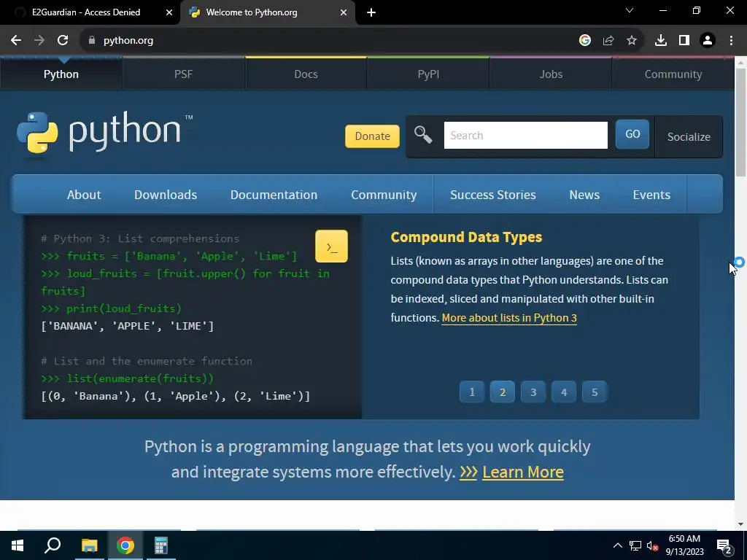747x560 pixels.
Task: Click scrollbar down arrow
Action: point(741,524)
